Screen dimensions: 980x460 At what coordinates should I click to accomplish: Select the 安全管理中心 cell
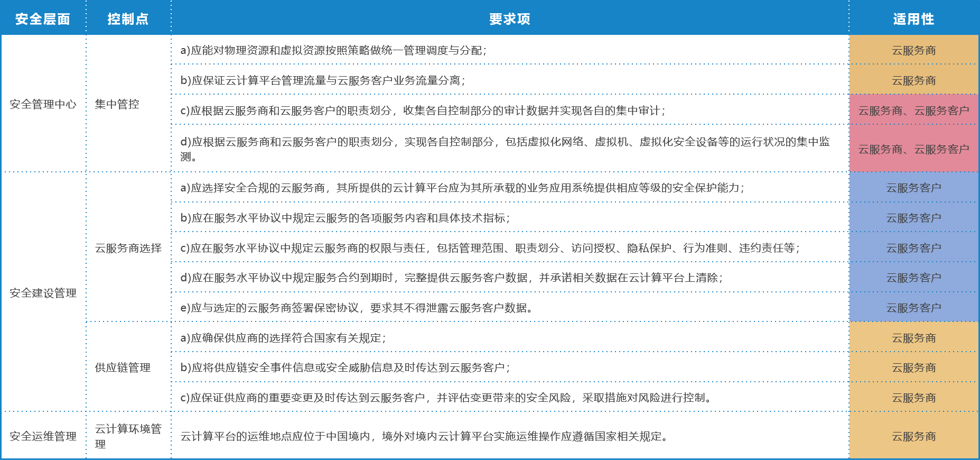point(43,104)
